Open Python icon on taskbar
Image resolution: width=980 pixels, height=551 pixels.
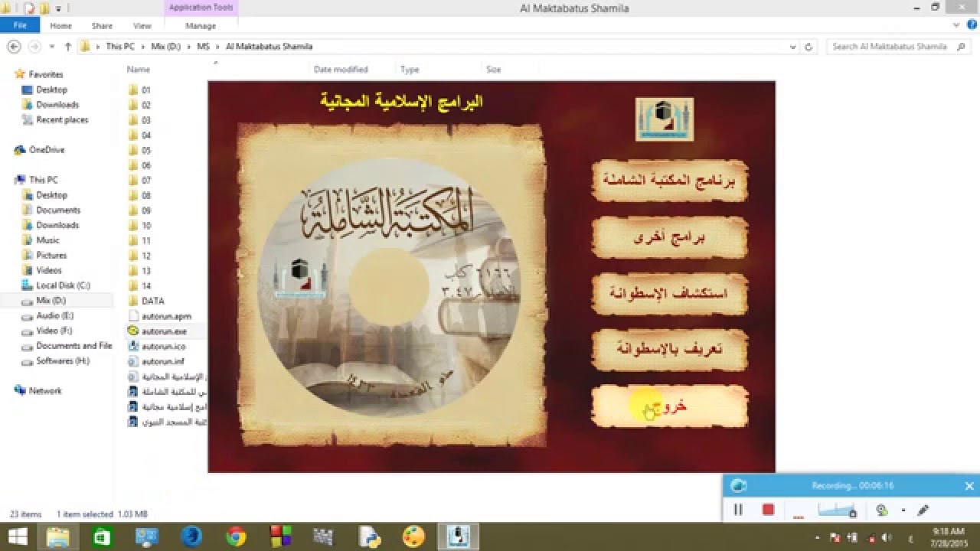(x=370, y=536)
